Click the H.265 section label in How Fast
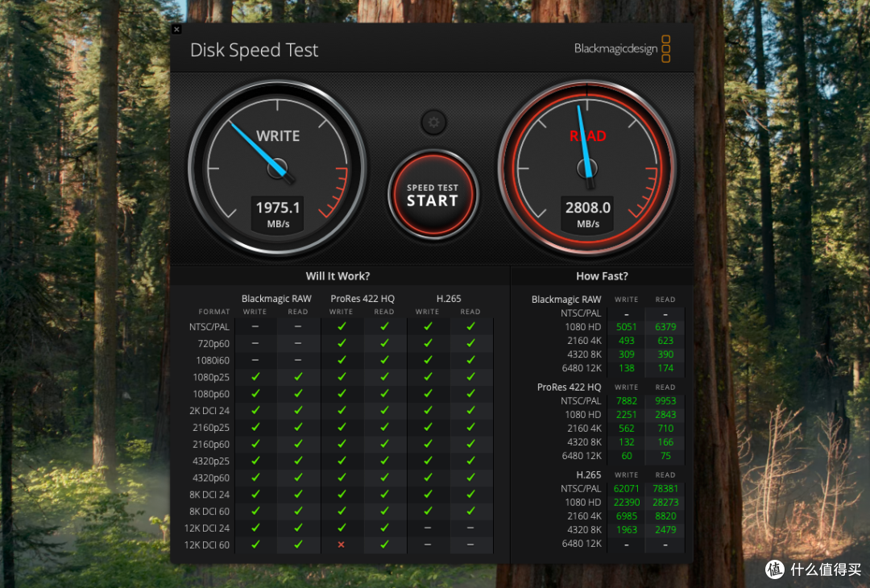Screen dimensions: 870x588 [x=588, y=475]
